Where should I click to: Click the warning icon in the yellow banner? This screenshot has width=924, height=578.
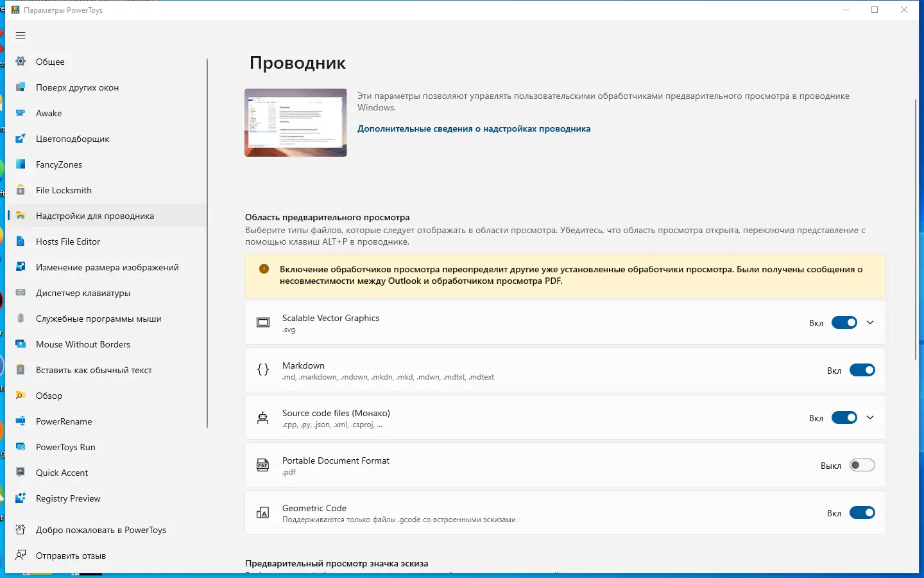(264, 269)
